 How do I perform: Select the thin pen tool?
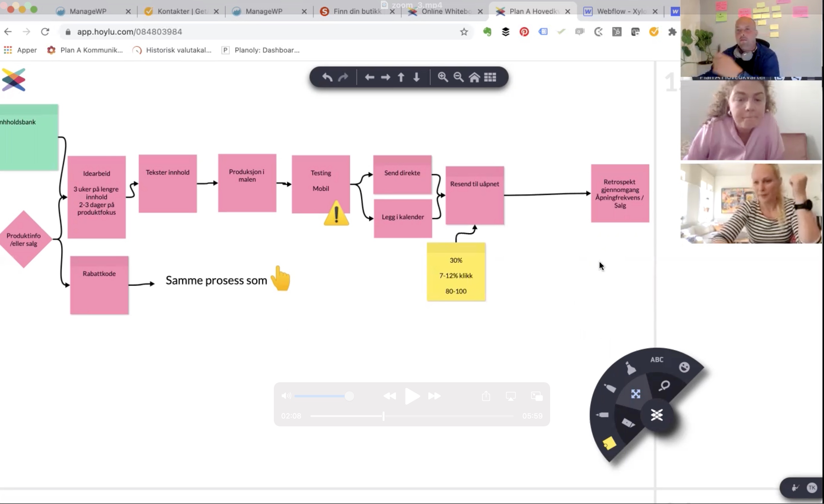[602, 415]
